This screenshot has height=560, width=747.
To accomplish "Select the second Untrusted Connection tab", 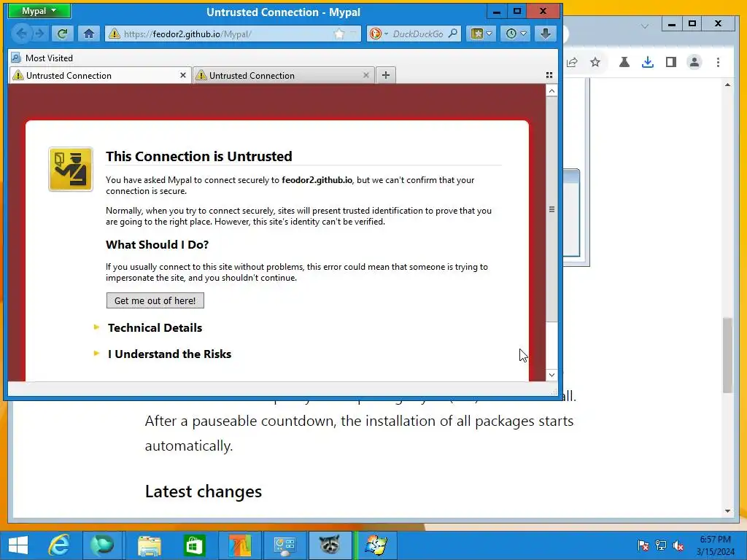I will coord(284,75).
